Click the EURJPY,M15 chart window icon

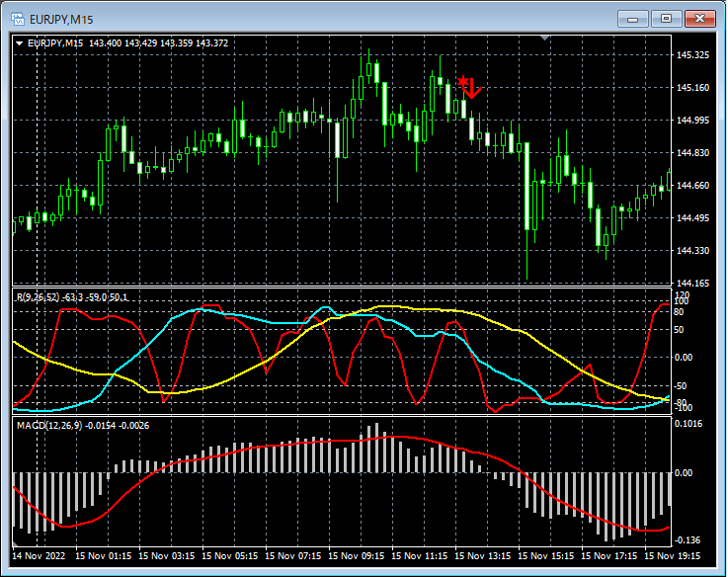point(18,19)
